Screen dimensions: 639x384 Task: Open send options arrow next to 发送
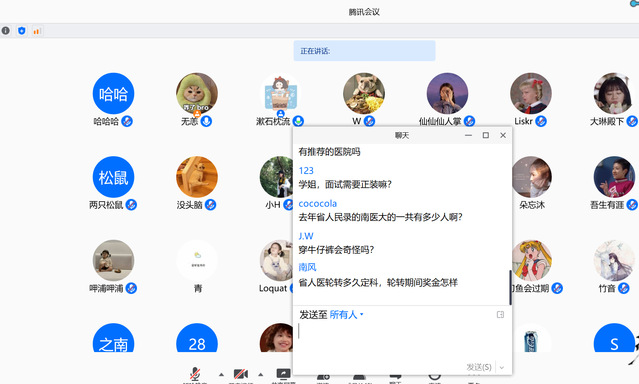pyautogui.click(x=502, y=367)
